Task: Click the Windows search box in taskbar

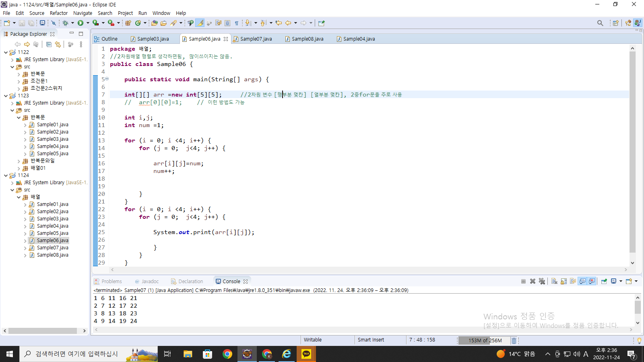Action: (x=89, y=354)
